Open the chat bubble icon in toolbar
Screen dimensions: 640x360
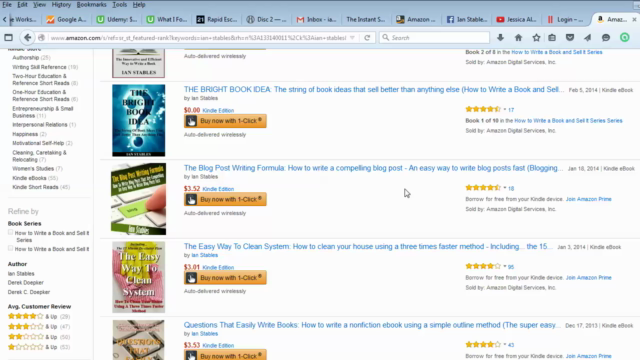click(606, 38)
